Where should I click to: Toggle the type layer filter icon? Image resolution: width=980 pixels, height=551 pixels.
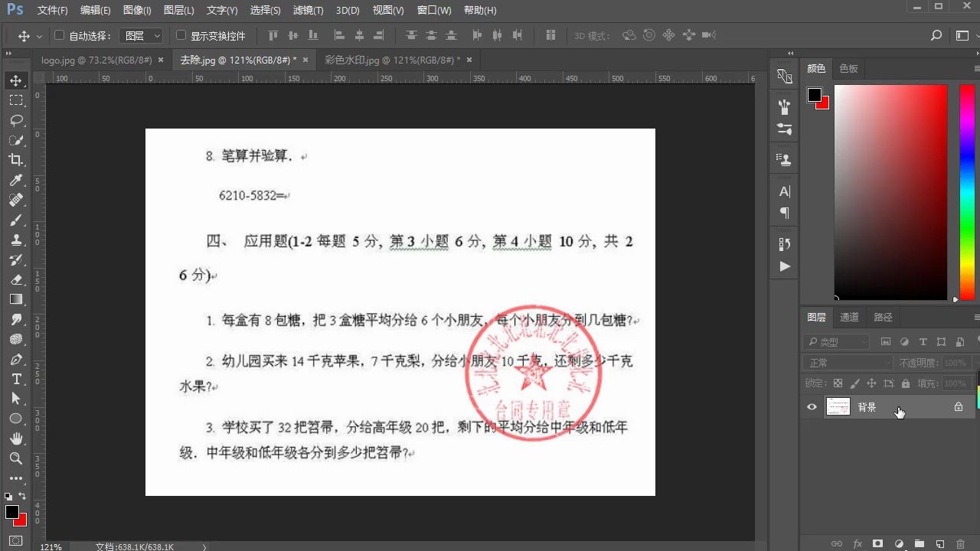[x=923, y=342]
